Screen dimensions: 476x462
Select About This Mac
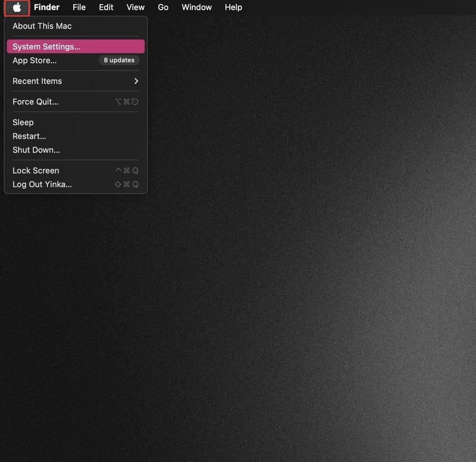(x=42, y=26)
